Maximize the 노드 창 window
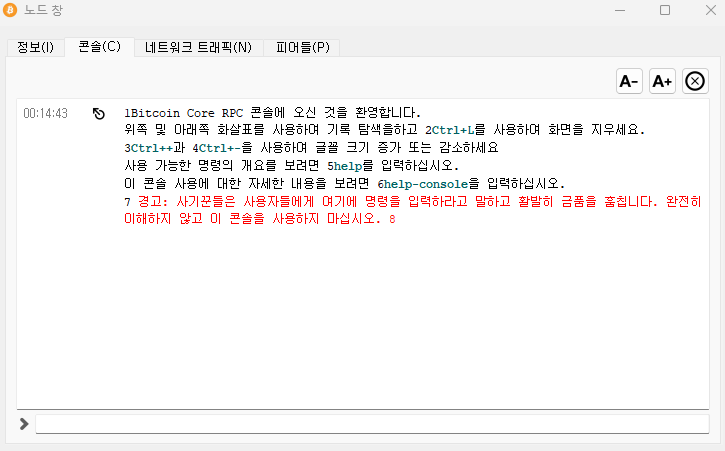 click(x=665, y=10)
